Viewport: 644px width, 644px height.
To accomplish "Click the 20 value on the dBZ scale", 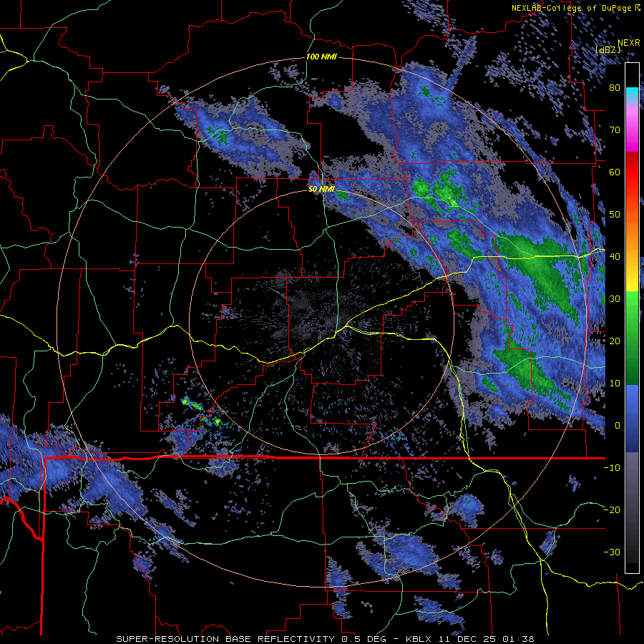I will (x=615, y=341).
